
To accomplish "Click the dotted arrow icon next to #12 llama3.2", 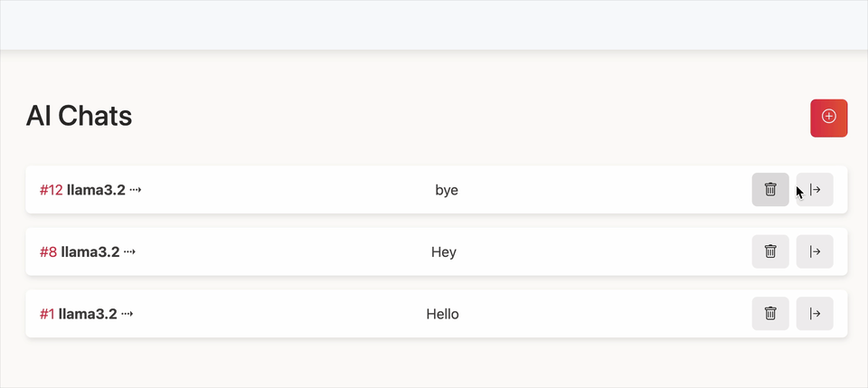I will [x=135, y=190].
